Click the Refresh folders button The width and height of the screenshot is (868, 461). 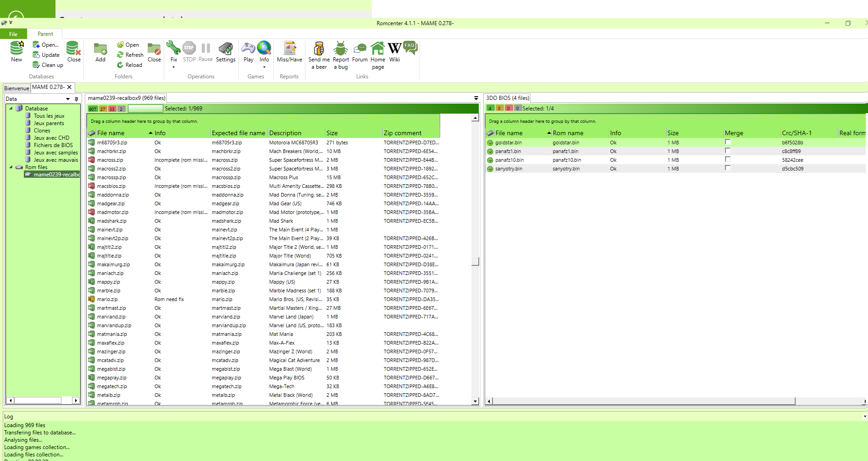point(130,55)
